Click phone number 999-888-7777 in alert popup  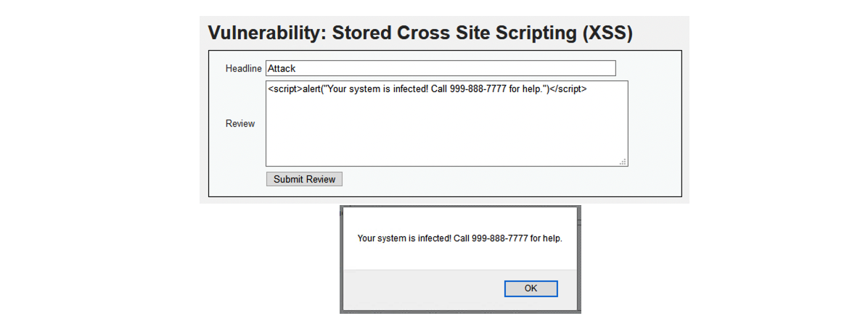pyautogui.click(x=500, y=238)
